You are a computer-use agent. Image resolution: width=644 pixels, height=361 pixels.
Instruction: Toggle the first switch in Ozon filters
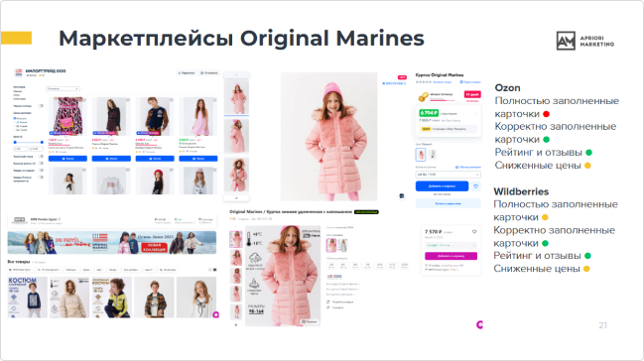pos(41,106)
